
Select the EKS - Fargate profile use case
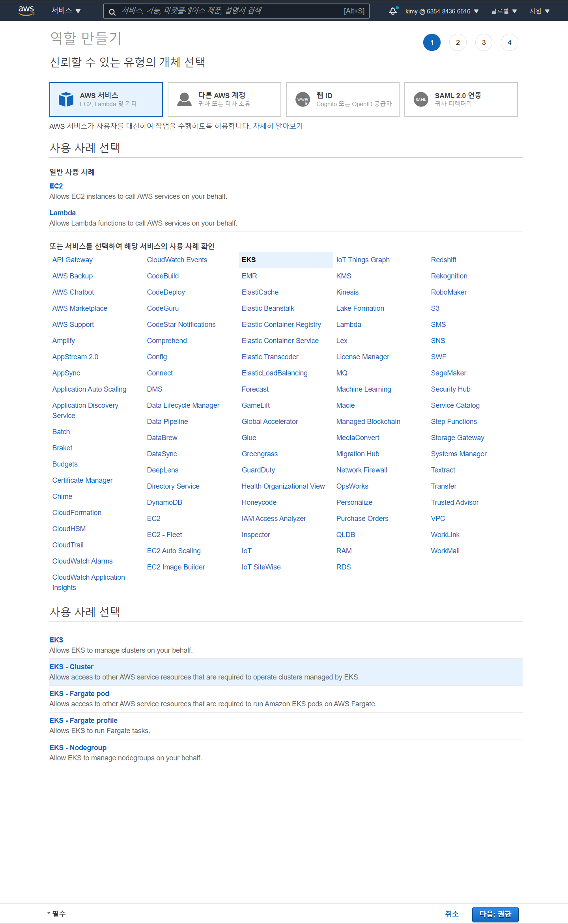286,726
